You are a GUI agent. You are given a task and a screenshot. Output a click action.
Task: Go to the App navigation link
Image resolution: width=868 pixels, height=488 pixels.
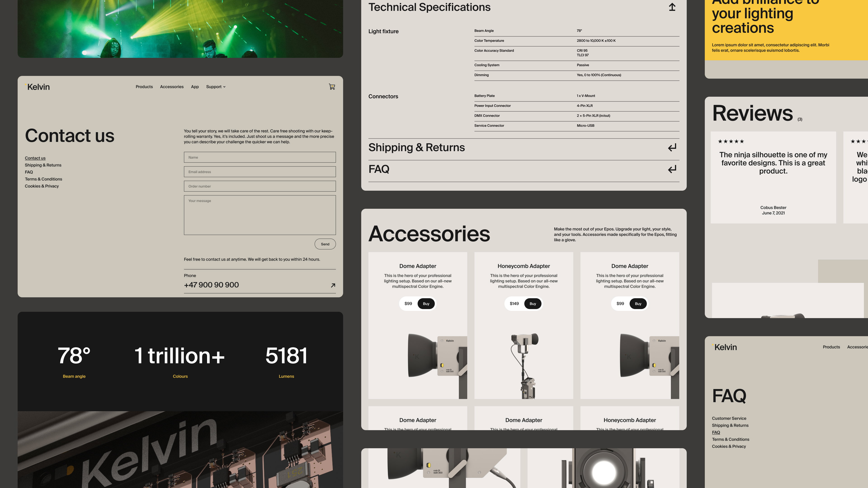pyautogui.click(x=195, y=87)
